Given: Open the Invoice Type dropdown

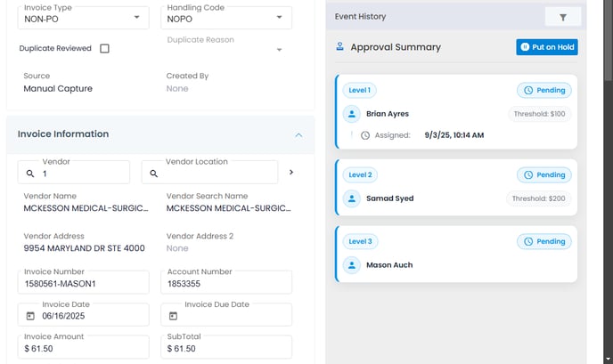Looking at the screenshot, I should [x=135, y=17].
